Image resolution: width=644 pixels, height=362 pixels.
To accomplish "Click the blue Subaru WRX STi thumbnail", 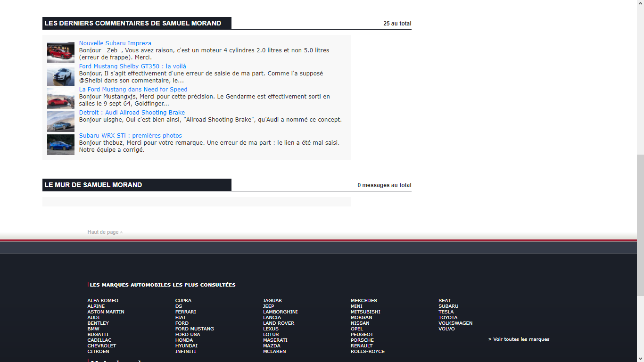I will coord(61,145).
